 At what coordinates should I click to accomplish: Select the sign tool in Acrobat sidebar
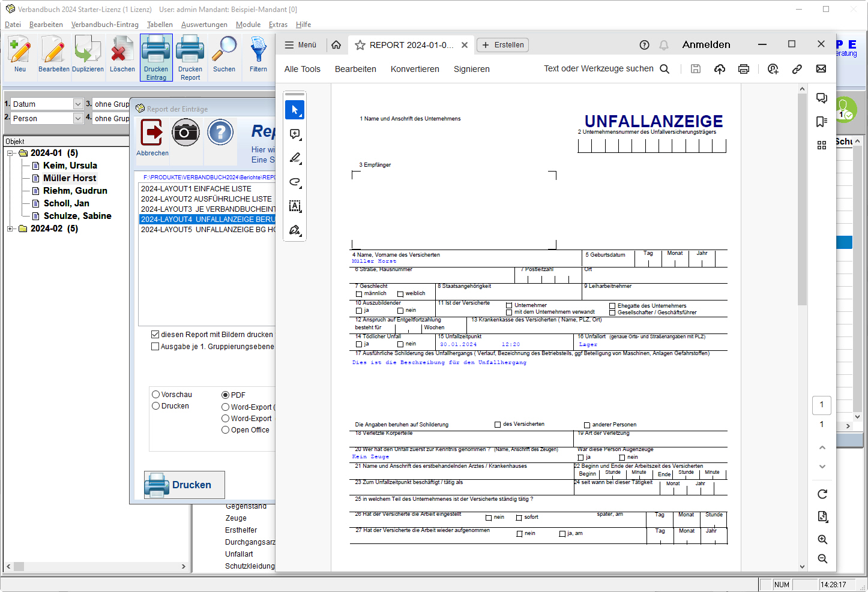coord(295,230)
